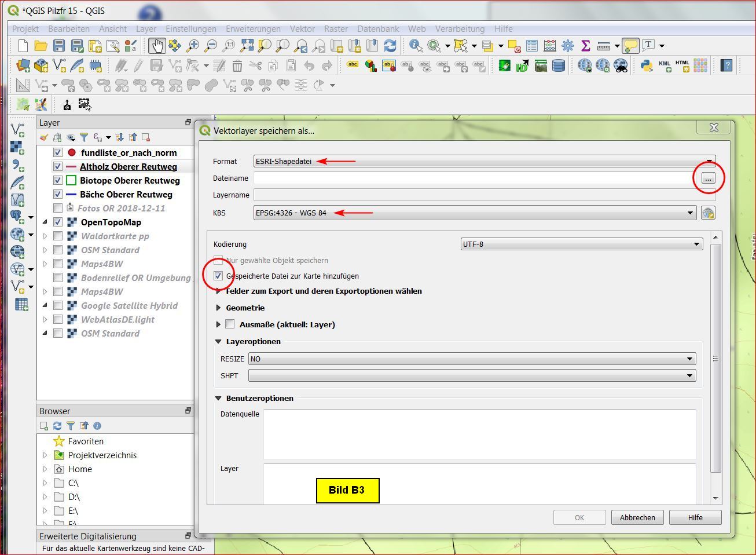Click the Pan Map hand tool

coord(156,46)
